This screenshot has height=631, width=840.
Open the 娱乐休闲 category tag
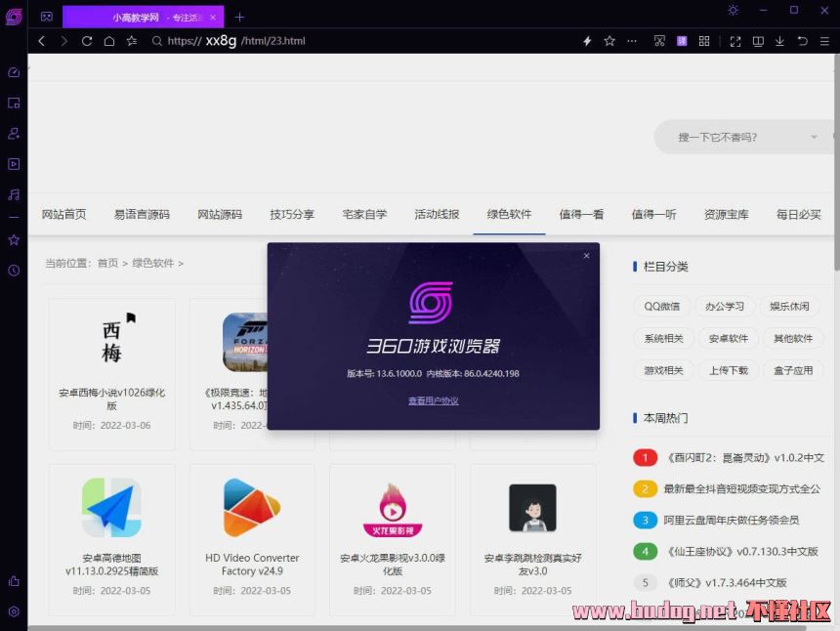point(789,307)
